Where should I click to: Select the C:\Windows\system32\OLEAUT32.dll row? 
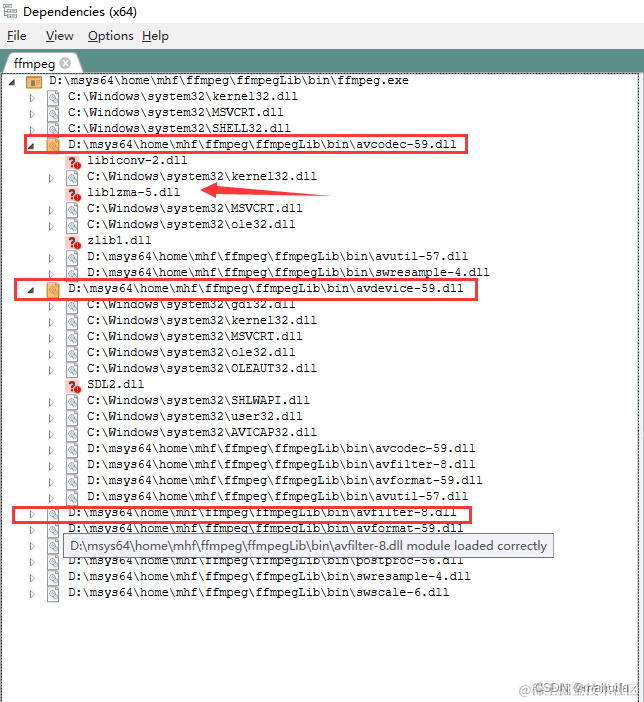point(202,368)
